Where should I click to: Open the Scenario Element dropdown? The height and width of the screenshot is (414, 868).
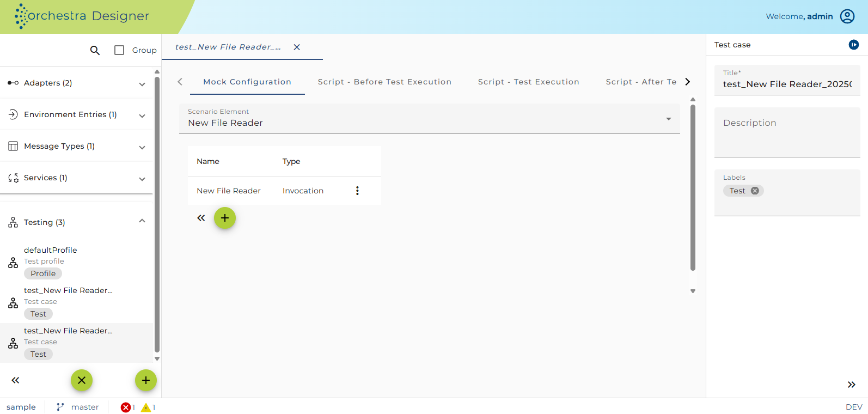430,119
